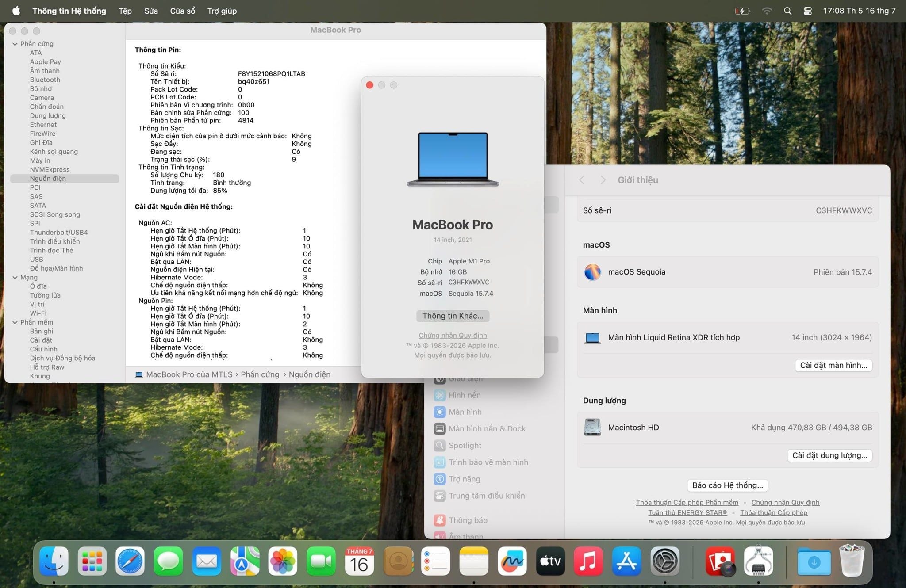The image size is (906, 588).
Task: Click MacBook Pro của MTLS in path bar
Action: coord(184,374)
